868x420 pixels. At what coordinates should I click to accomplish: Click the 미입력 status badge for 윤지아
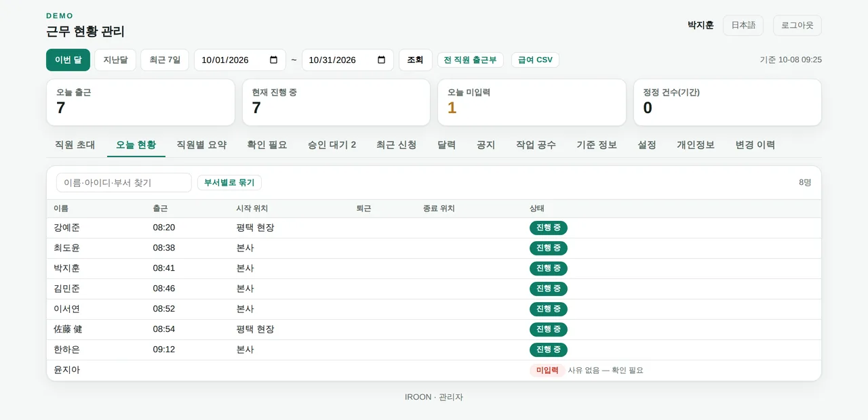click(547, 371)
